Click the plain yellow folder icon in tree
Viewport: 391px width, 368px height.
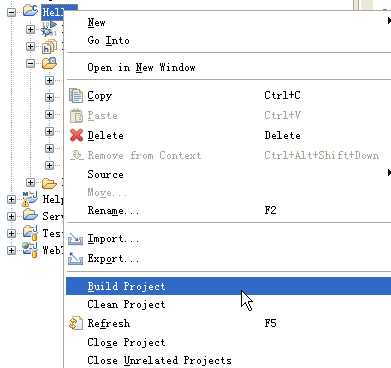point(49,183)
